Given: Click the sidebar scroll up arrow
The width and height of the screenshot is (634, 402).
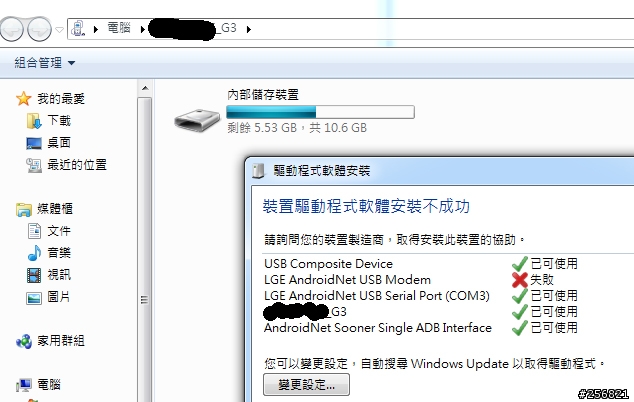Looking at the screenshot, I should (145, 88).
